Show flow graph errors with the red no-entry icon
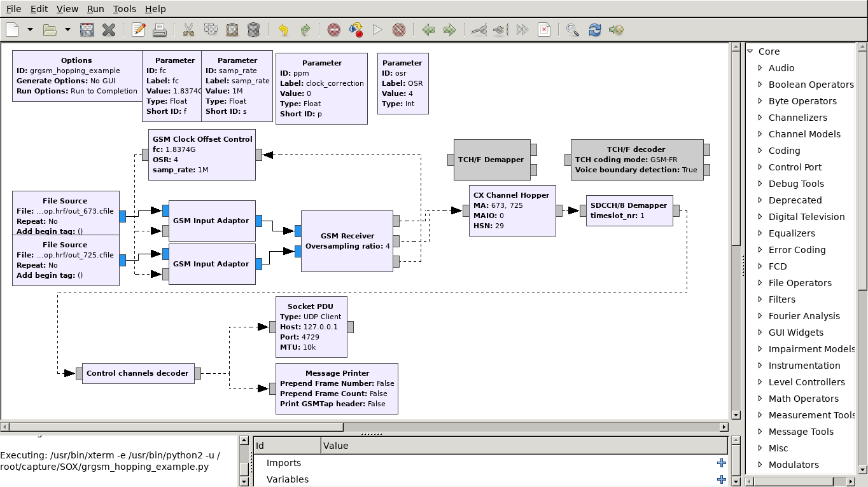 [334, 29]
